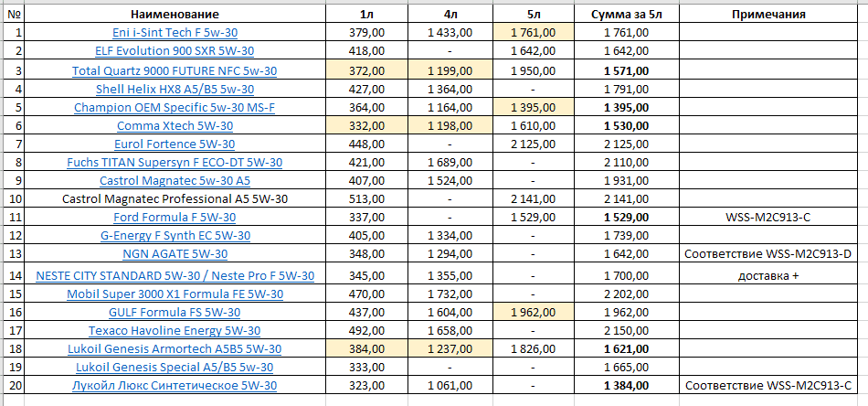Select the 1л column header
The height and width of the screenshot is (406, 868).
tap(367, 15)
